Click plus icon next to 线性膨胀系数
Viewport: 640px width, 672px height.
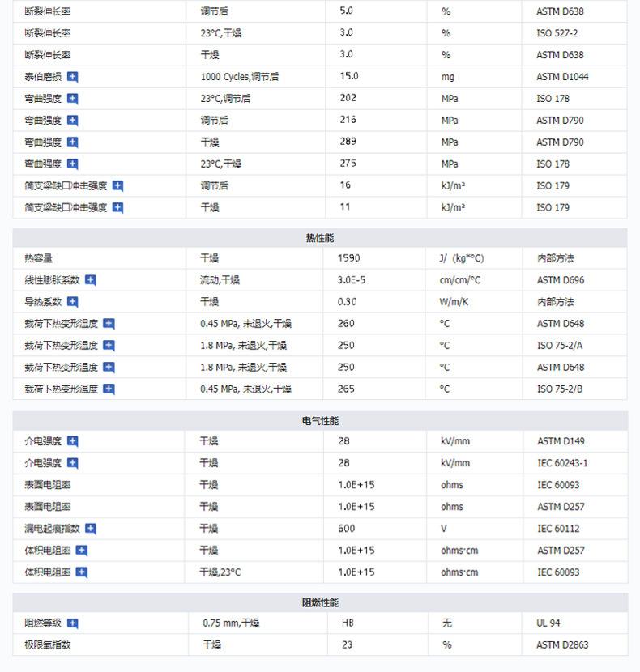91,280
